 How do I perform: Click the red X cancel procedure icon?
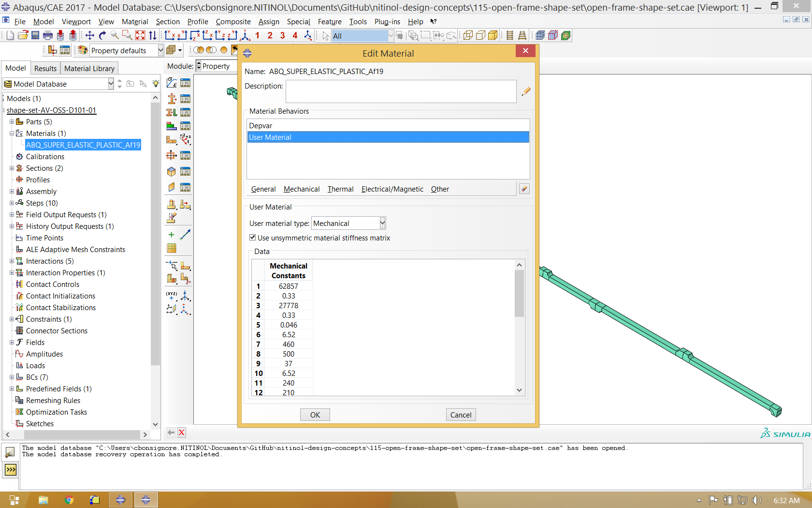[182, 433]
